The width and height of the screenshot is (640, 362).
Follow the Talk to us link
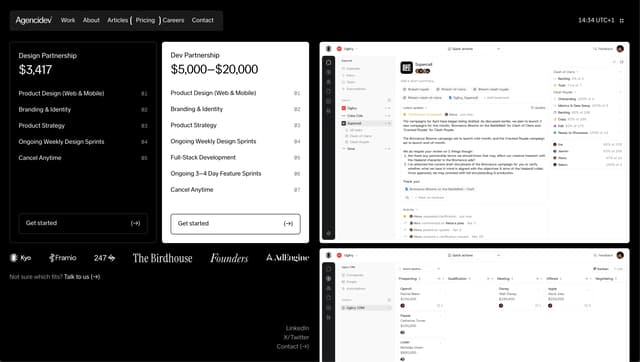(82, 277)
